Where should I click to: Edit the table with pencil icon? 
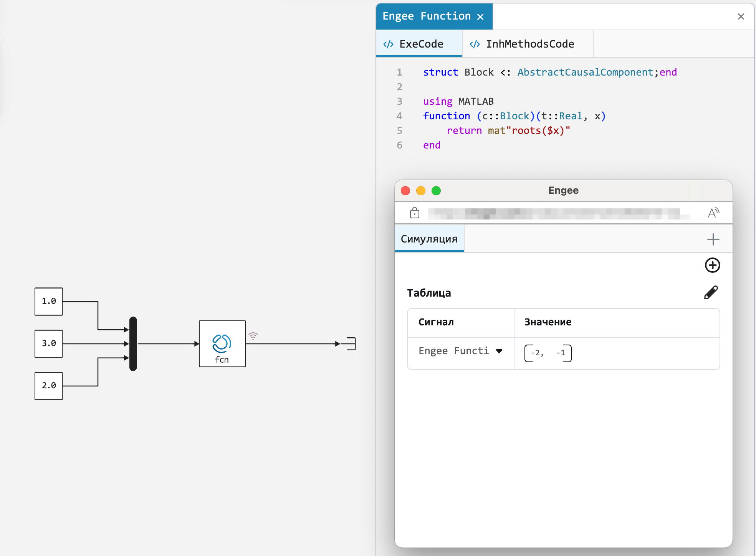coord(711,292)
